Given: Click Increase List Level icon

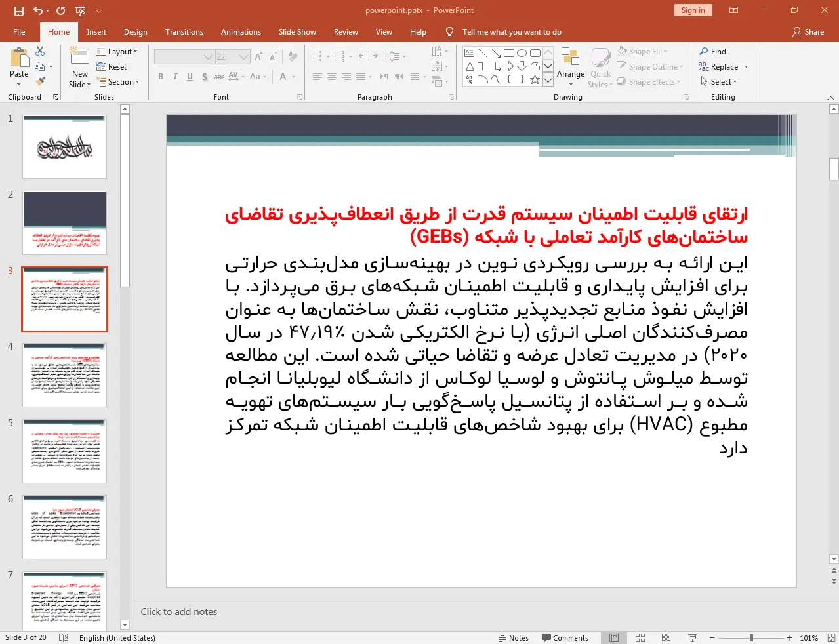Looking at the screenshot, I should pyautogui.click(x=379, y=56).
